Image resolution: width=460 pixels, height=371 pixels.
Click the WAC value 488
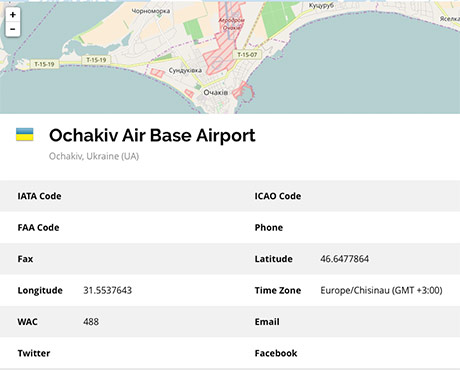coord(91,322)
